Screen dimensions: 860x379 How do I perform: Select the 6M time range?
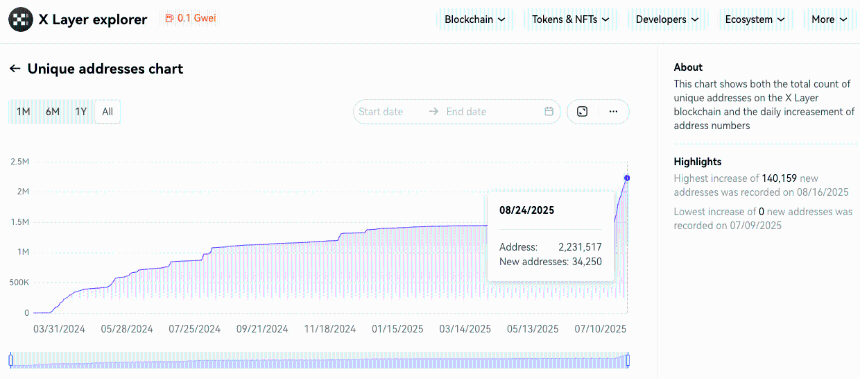click(x=52, y=111)
